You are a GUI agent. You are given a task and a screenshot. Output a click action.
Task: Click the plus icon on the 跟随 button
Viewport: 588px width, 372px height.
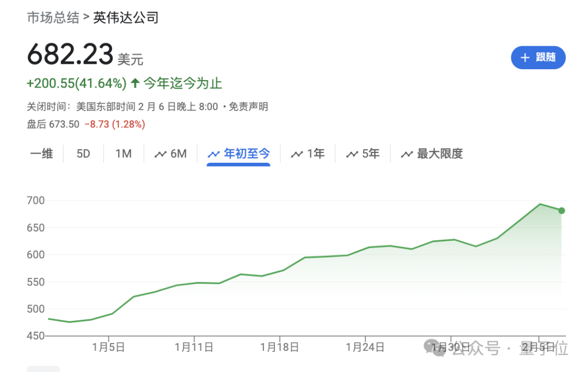point(524,57)
